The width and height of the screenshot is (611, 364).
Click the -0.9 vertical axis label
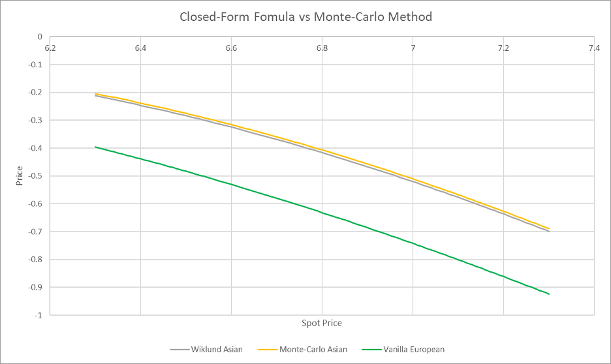click(35, 287)
